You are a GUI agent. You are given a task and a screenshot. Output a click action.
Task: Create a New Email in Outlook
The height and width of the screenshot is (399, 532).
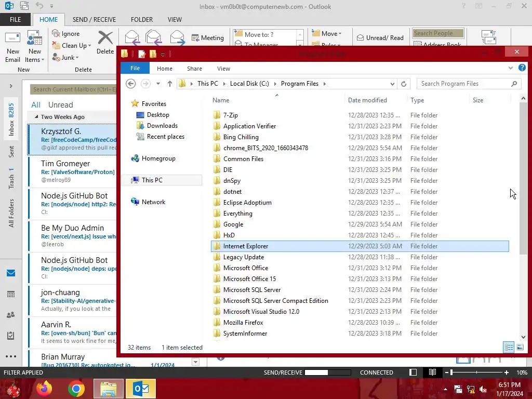click(12, 47)
